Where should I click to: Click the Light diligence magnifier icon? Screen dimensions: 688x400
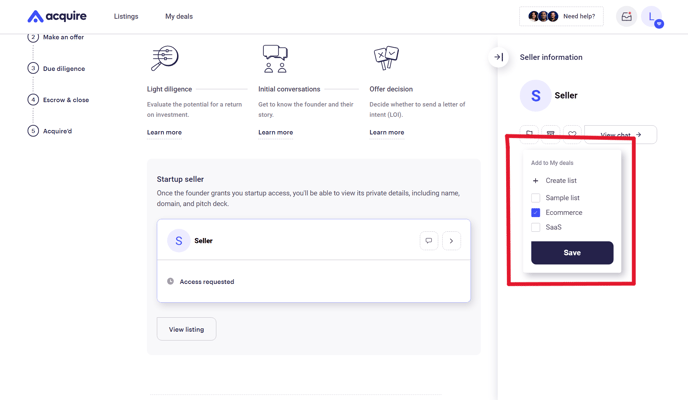click(165, 58)
